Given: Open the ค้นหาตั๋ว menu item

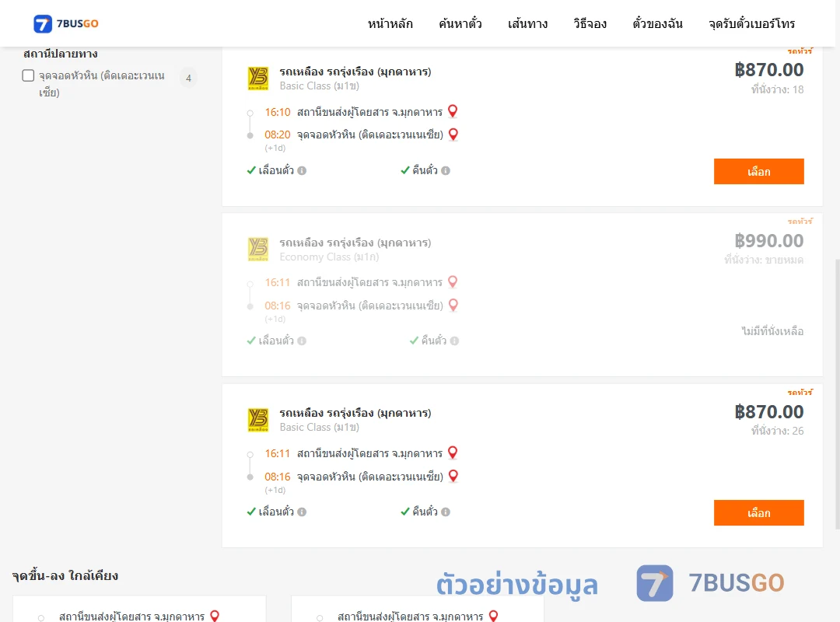Looking at the screenshot, I should (x=460, y=23).
